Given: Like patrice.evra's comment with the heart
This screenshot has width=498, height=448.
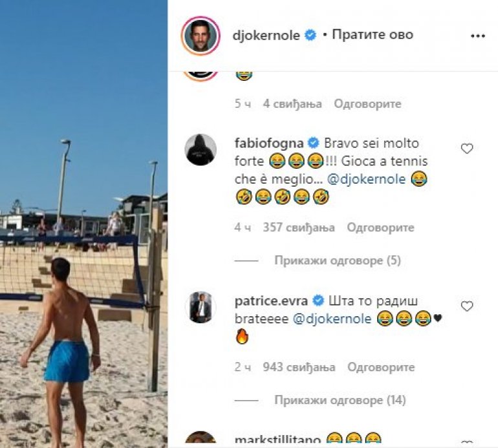Looking at the screenshot, I should click(466, 306).
